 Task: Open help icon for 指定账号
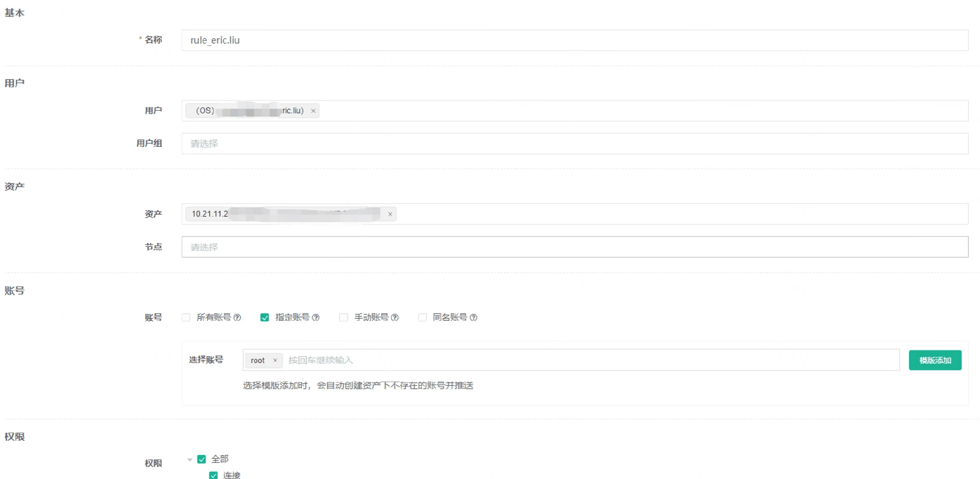pyautogui.click(x=316, y=317)
